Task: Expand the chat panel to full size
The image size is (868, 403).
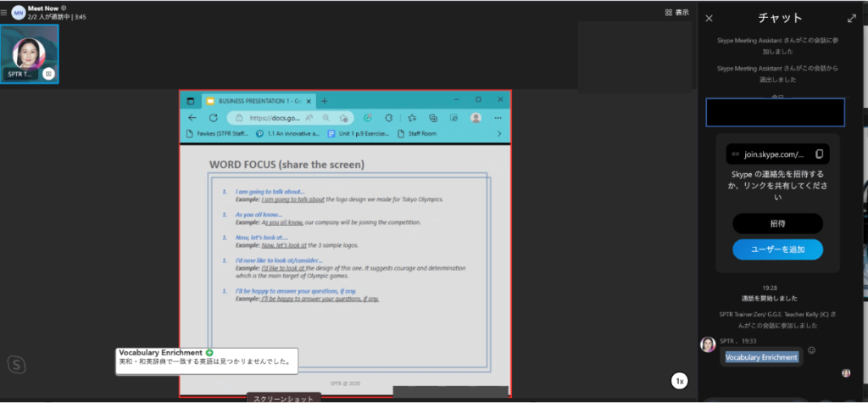Action: (x=851, y=18)
